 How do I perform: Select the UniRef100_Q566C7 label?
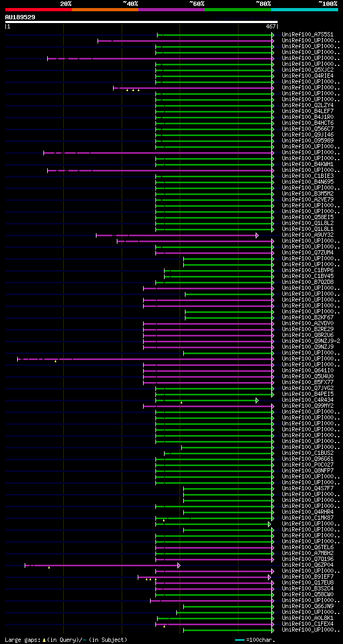(308, 129)
